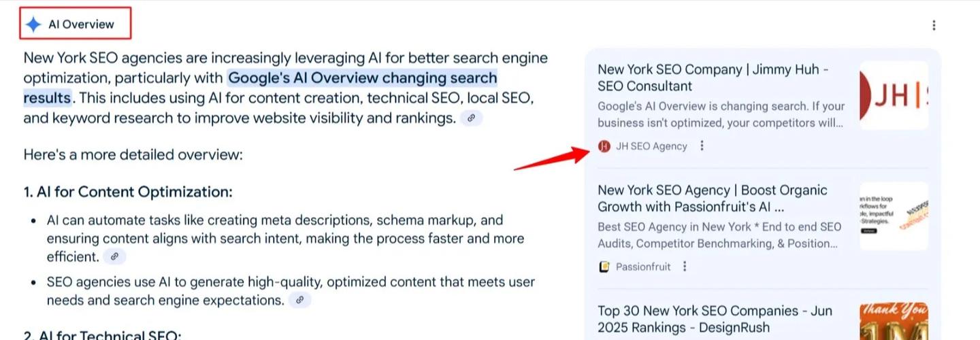Click the 'Passionfruit' source name
The image size is (980, 340).
click(643, 267)
